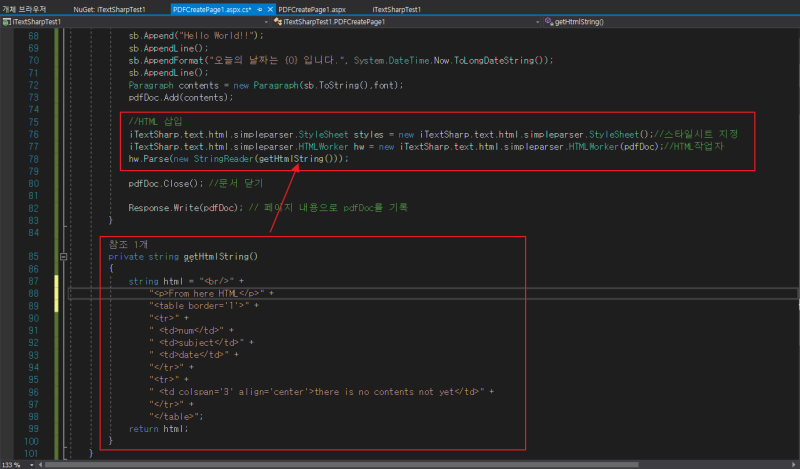This screenshot has width=800, height=469.
Task: Close the PDFCreatePage1.aspx.cs tab
Action: click(x=271, y=8)
